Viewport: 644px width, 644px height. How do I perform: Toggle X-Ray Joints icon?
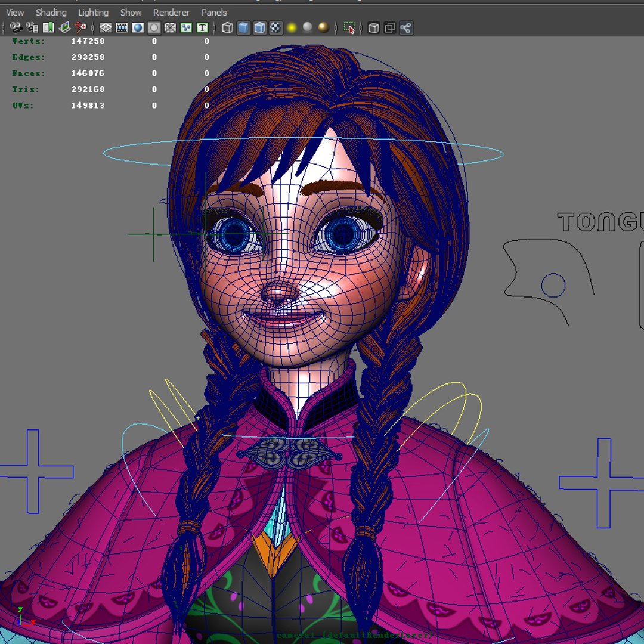tap(406, 28)
